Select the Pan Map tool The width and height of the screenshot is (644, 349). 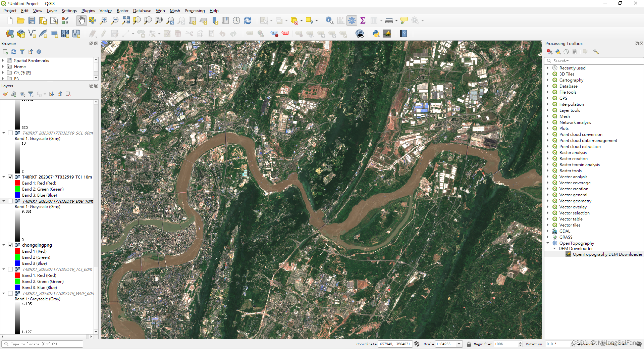(81, 20)
